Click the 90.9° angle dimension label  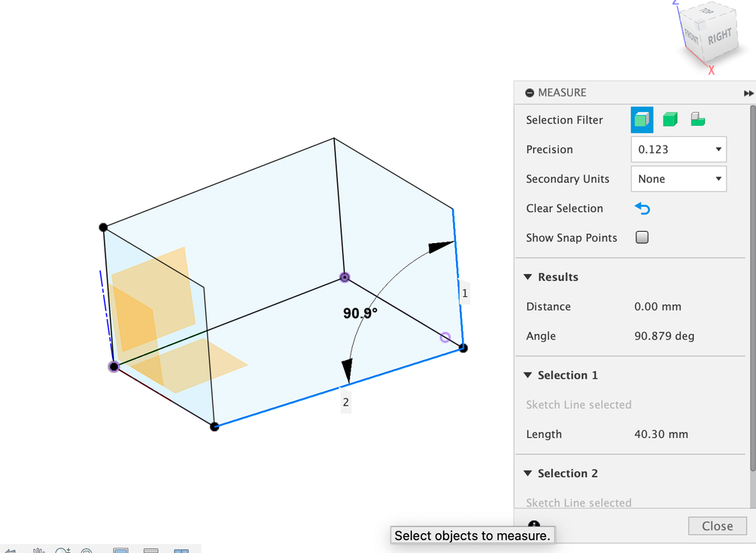[x=360, y=312]
